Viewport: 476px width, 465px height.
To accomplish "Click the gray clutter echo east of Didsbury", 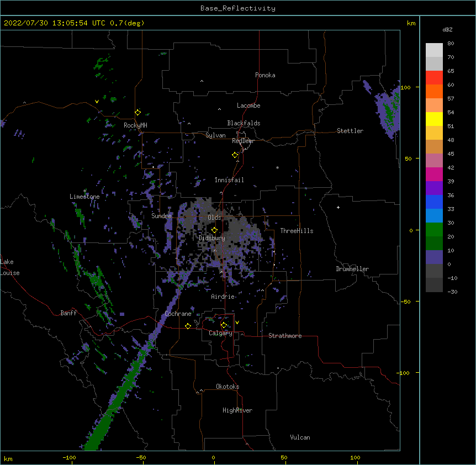I will coord(240,231).
